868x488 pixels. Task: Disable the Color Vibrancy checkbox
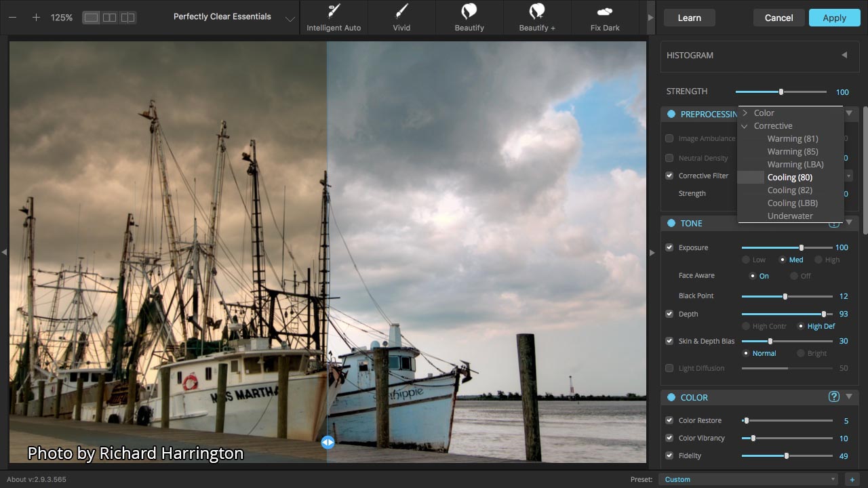(669, 438)
